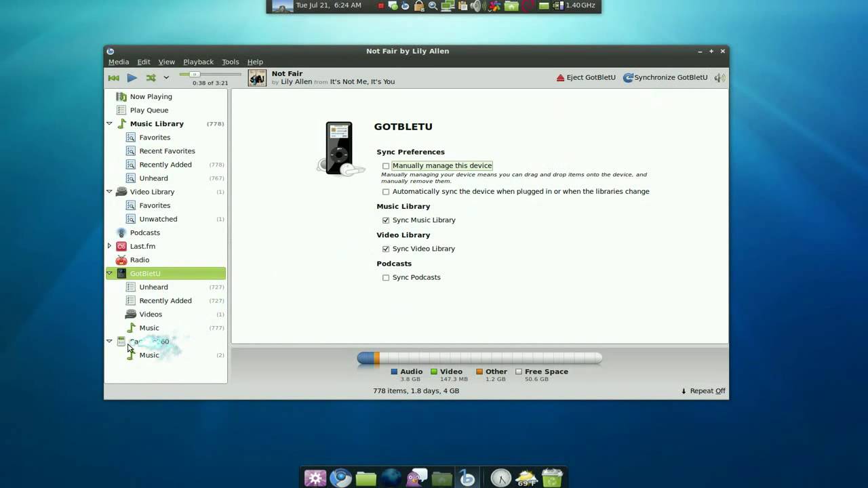Toggle Repeat Off button
The image size is (868, 488).
pyautogui.click(x=703, y=391)
